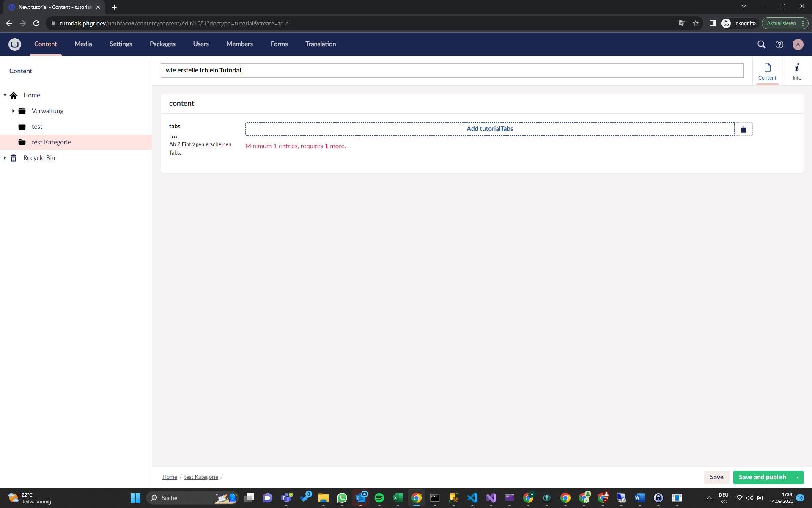Open a new browser tab

click(114, 7)
